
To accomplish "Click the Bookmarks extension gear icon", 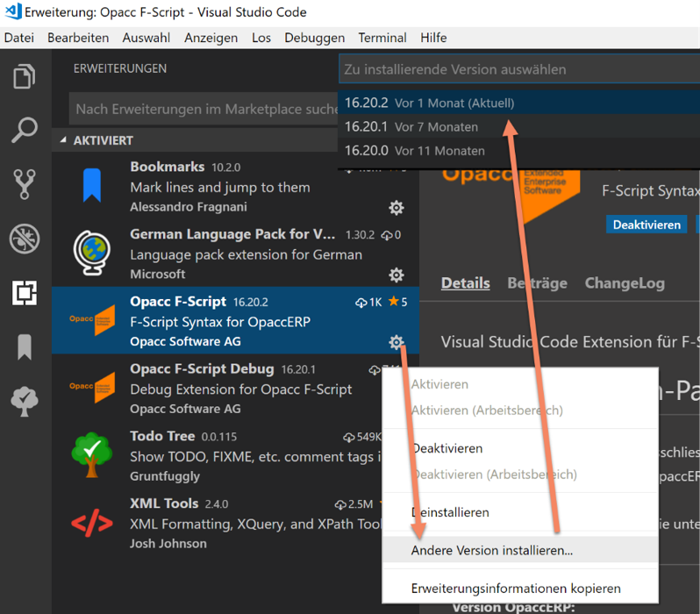I will pos(396,208).
